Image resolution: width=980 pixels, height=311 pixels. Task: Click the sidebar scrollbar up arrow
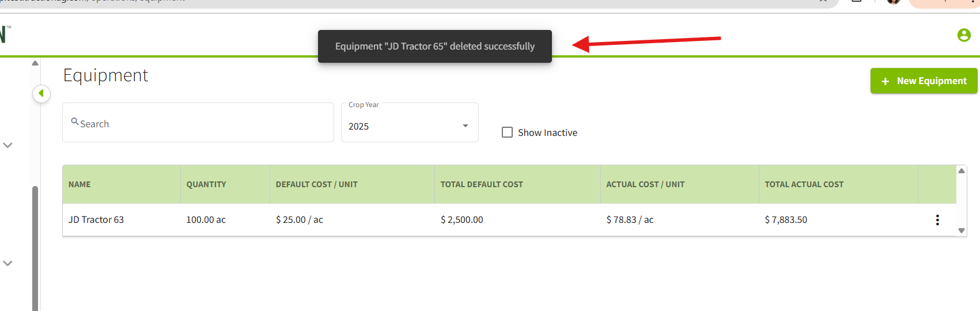35,63
